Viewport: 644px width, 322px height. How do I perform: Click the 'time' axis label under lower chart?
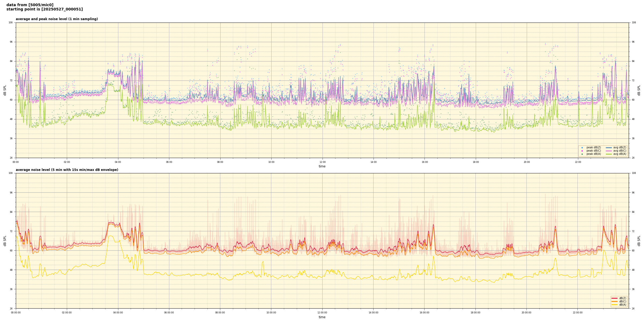click(322, 317)
